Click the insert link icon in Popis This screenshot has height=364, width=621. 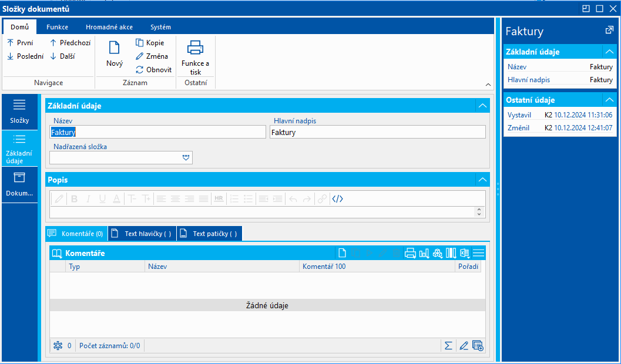pos(323,199)
